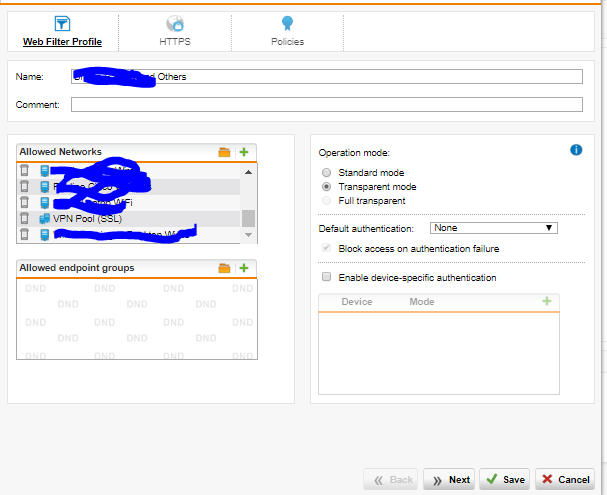Enable device-specific authentication checkbox
Image resolution: width=607 pixels, height=495 pixels.
click(327, 277)
